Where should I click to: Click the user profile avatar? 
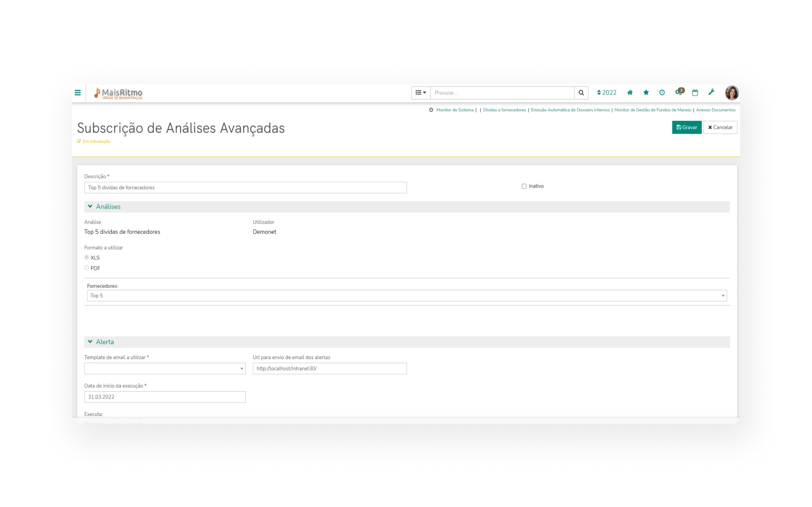732,93
